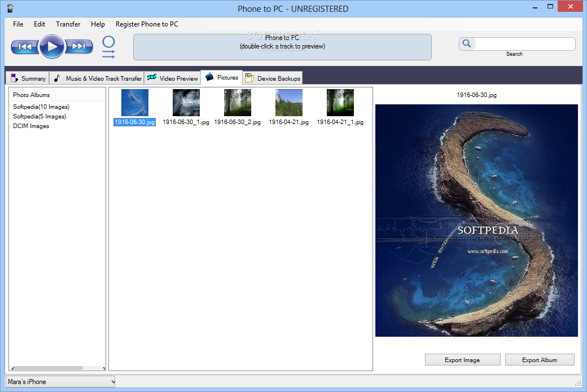Click the Play button
Screen dimensions: 587x392
coord(52,46)
